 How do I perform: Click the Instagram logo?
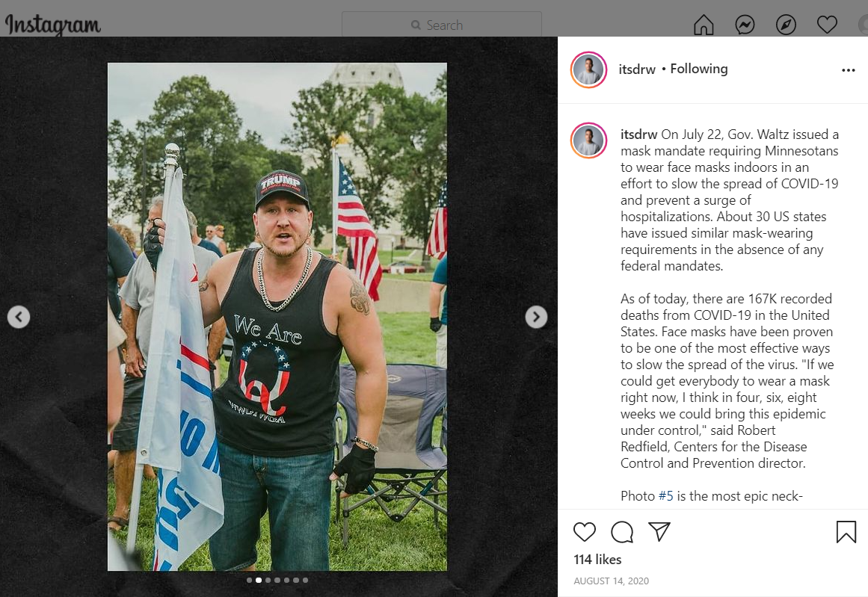tap(53, 25)
